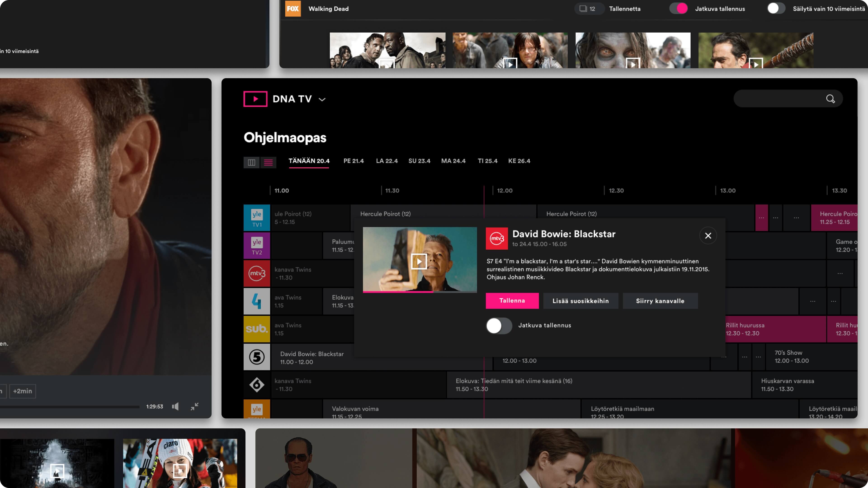
Task: Click the MTV3 logo in popup header
Action: [x=497, y=238]
